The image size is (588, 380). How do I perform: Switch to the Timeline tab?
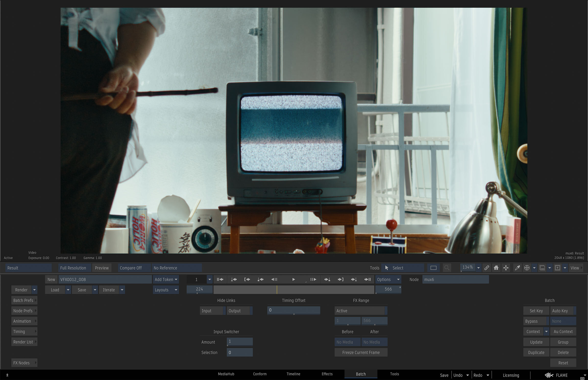(x=293, y=374)
